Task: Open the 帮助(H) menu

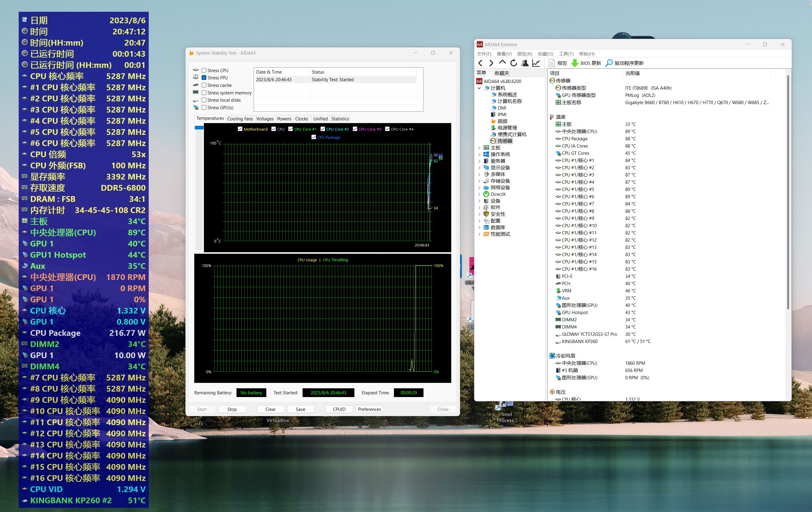Action: point(587,54)
